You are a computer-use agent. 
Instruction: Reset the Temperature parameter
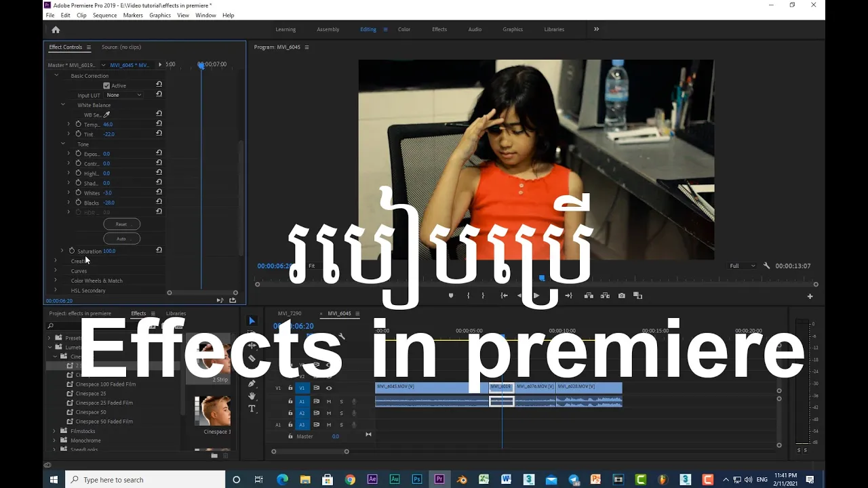click(159, 123)
